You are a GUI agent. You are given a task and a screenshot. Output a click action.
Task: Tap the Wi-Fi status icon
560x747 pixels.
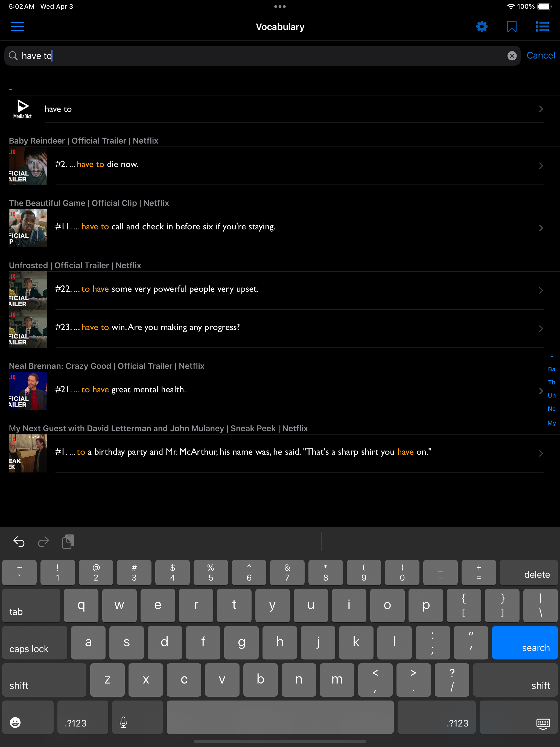[x=511, y=6]
